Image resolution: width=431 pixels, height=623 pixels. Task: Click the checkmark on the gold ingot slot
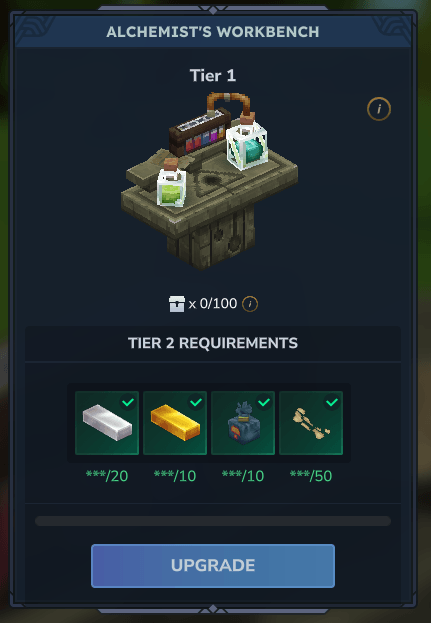[196, 402]
